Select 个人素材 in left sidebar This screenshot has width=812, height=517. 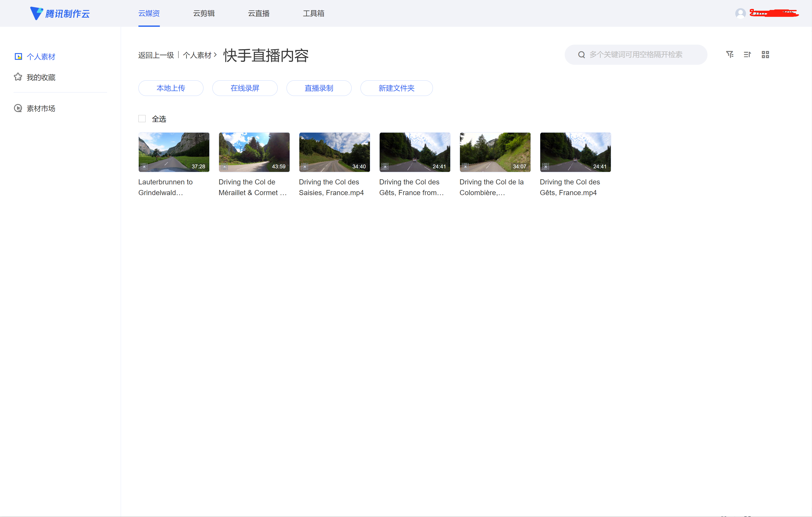tap(41, 57)
